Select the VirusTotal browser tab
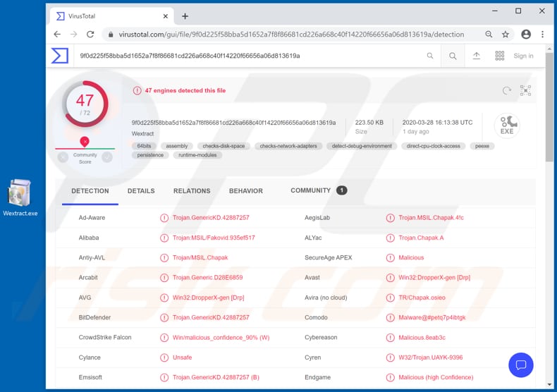Viewport: 557px width, 392px height. tap(112, 16)
